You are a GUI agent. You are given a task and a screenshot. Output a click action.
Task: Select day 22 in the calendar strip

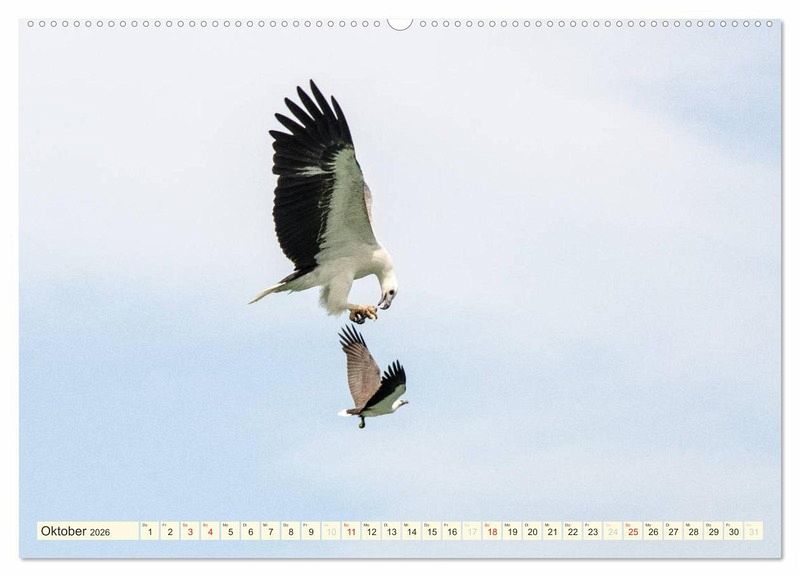[573, 531]
